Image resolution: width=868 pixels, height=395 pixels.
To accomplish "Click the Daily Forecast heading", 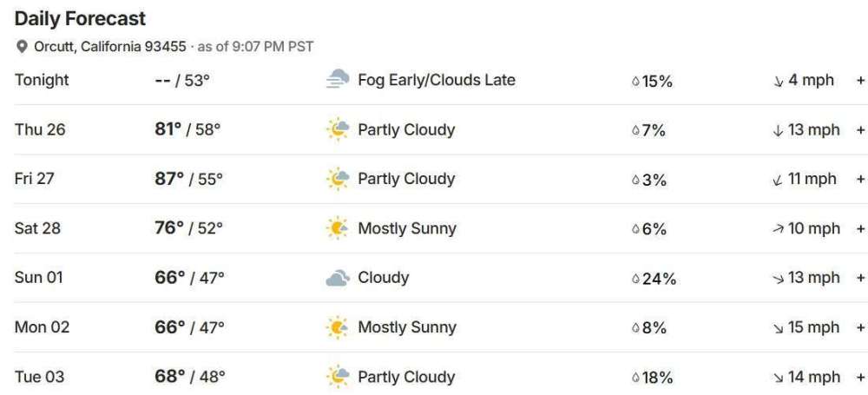I will pos(81,18).
